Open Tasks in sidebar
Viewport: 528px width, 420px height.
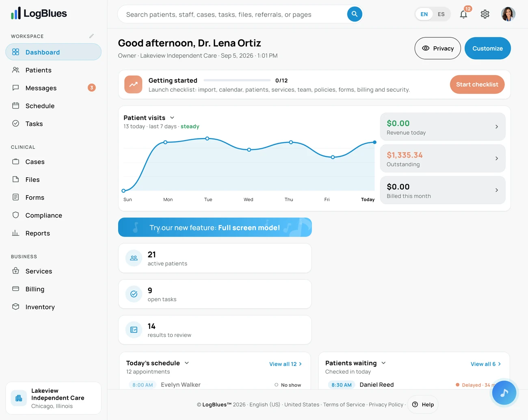53,123
